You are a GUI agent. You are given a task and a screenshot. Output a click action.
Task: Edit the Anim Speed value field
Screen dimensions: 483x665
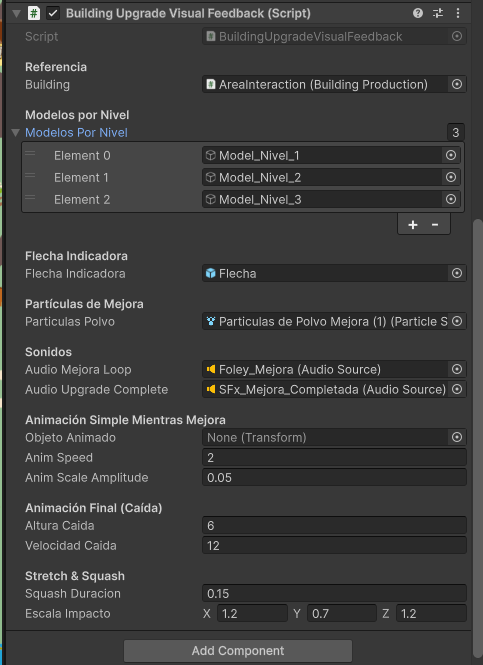point(334,458)
